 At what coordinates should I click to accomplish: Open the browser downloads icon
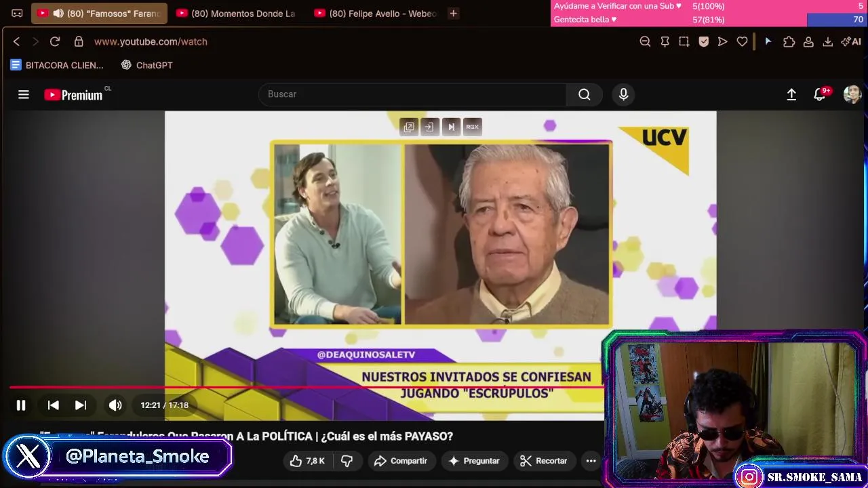point(827,41)
